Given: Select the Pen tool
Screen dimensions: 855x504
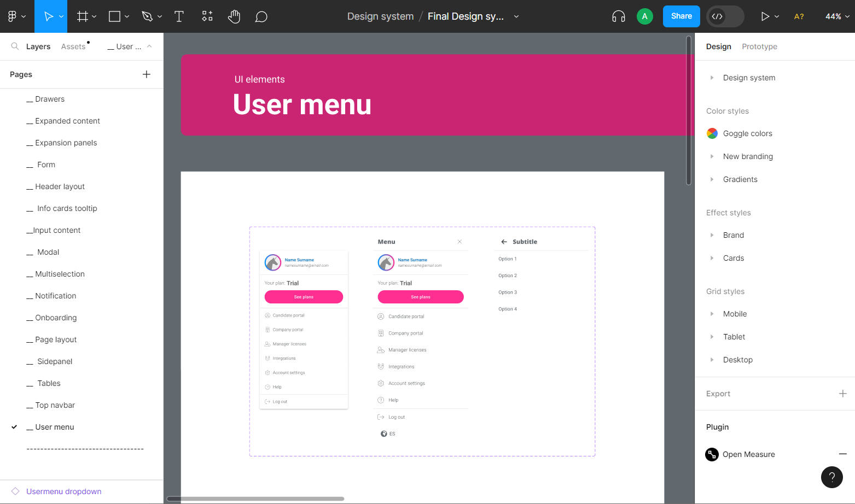Looking at the screenshot, I should (x=147, y=16).
